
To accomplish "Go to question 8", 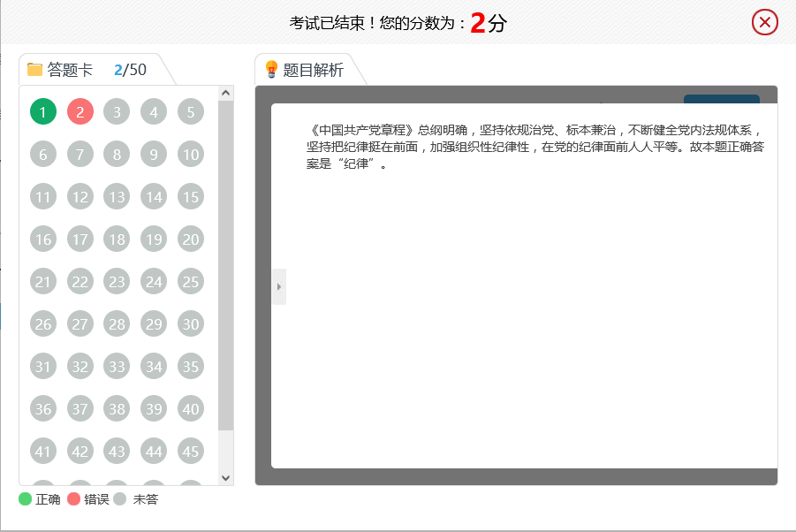I will 117,154.
